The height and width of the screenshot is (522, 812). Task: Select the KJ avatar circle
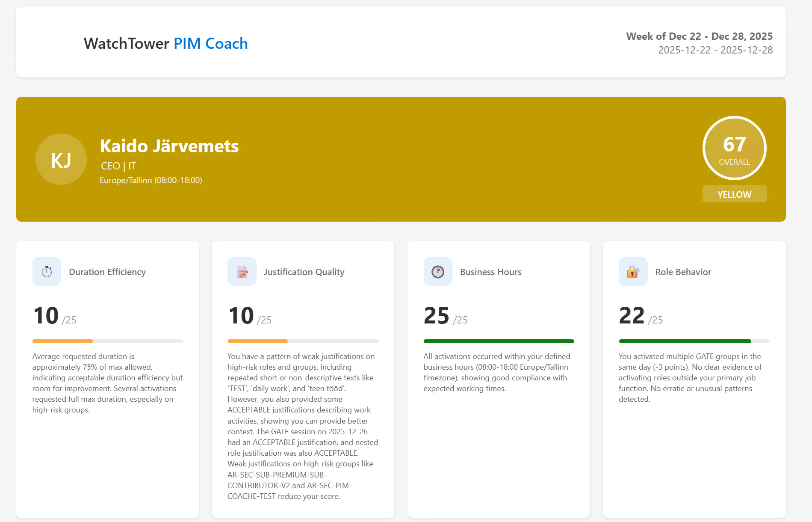point(61,159)
